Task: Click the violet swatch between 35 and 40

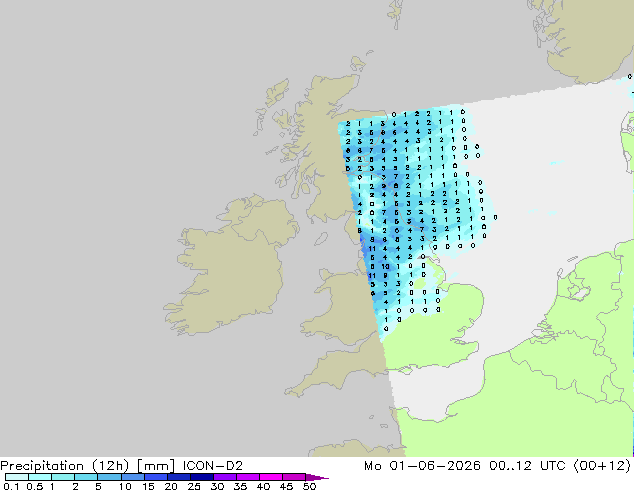Action: click(247, 477)
